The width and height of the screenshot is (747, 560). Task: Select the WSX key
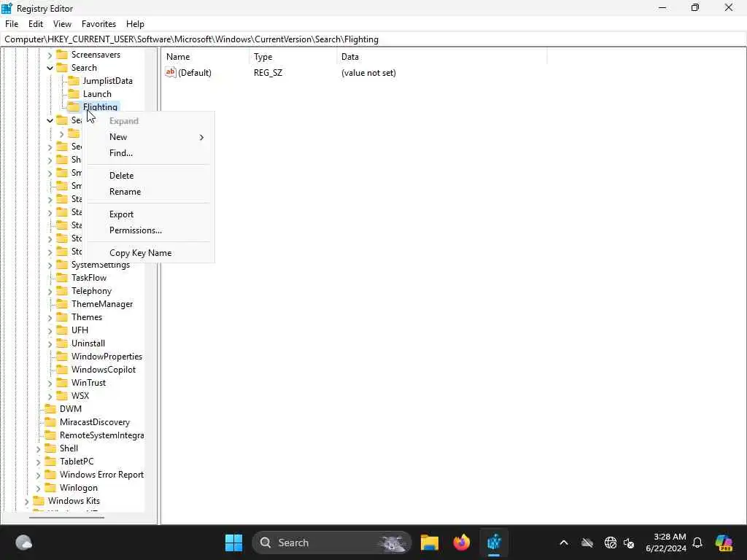coord(80,396)
